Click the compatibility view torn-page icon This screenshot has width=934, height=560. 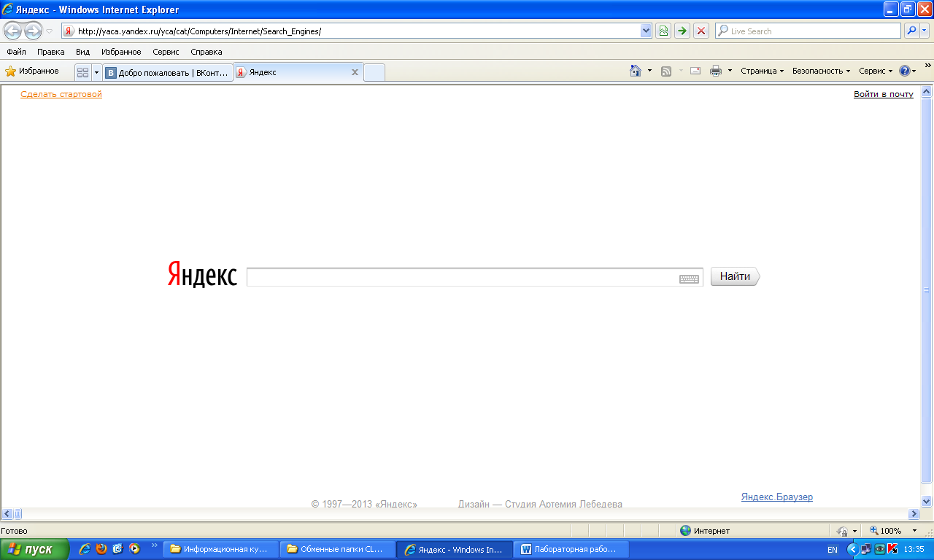(x=663, y=31)
